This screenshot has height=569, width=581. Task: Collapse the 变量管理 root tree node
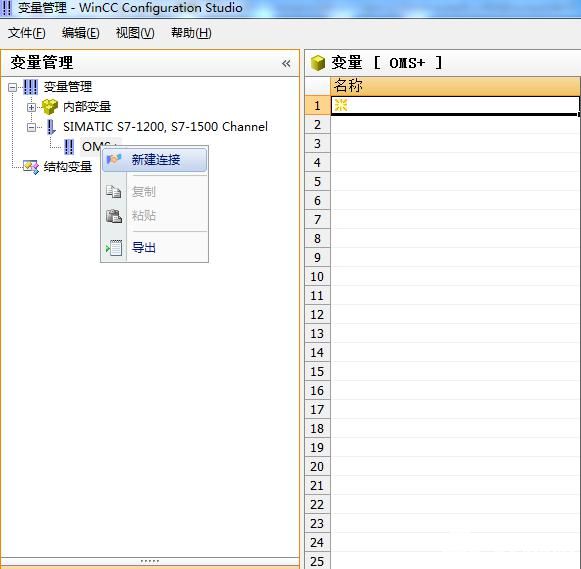coord(12,87)
